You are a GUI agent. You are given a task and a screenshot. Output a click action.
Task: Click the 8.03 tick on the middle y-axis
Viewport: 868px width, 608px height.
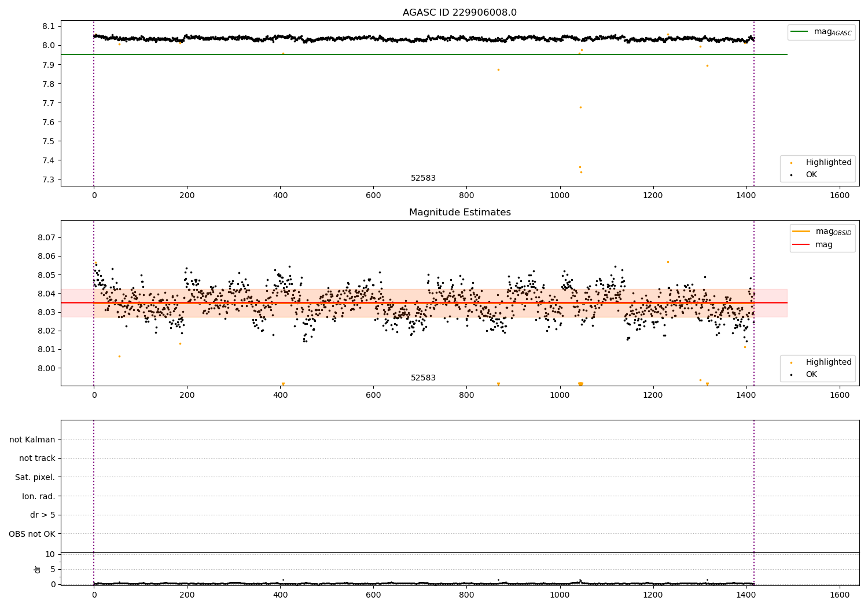[x=46, y=312]
